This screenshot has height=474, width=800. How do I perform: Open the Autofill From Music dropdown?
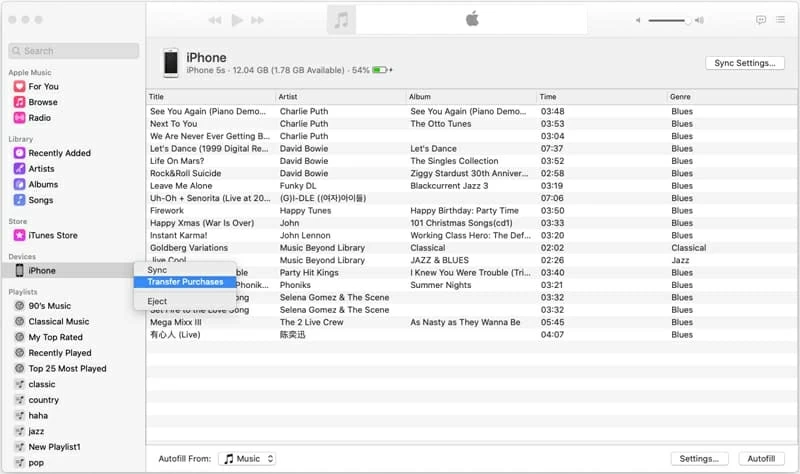pos(247,458)
